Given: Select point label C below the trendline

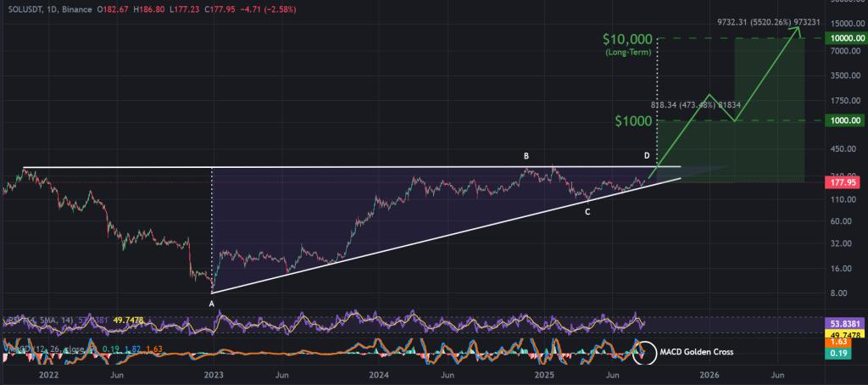Looking at the screenshot, I should (587, 210).
